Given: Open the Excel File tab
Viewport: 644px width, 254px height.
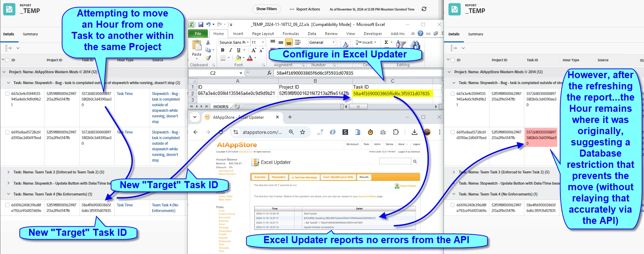Looking at the screenshot, I should [x=198, y=34].
